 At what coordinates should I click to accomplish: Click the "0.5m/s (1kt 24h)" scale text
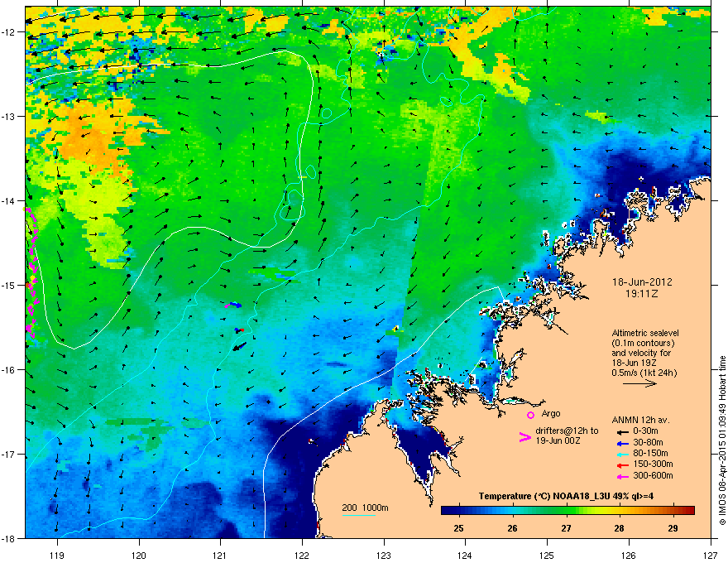tap(644, 373)
